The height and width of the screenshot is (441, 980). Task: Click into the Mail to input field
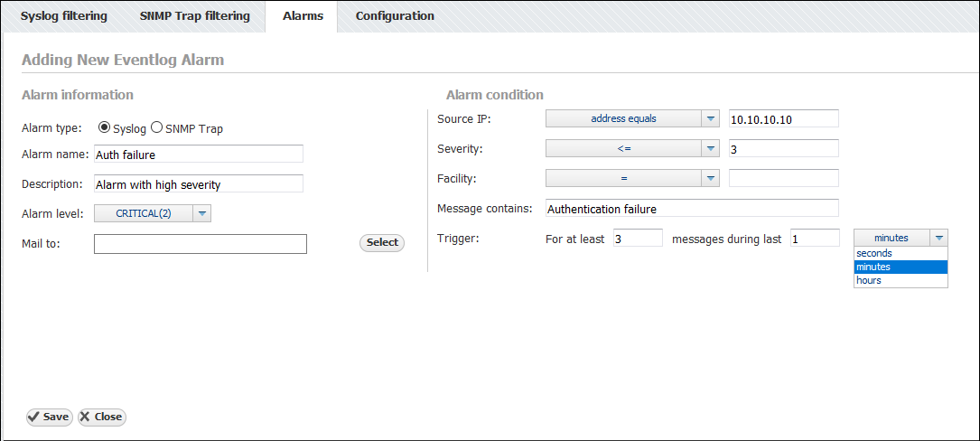pyautogui.click(x=201, y=244)
